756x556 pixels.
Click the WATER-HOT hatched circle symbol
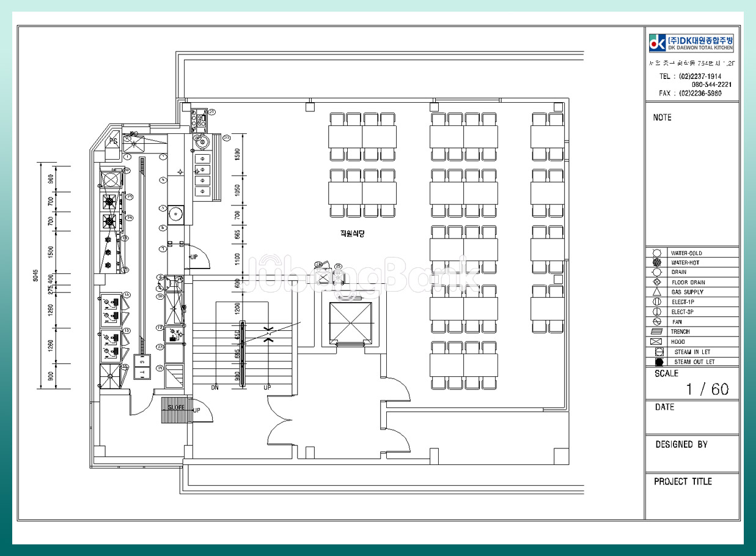pyautogui.click(x=657, y=262)
